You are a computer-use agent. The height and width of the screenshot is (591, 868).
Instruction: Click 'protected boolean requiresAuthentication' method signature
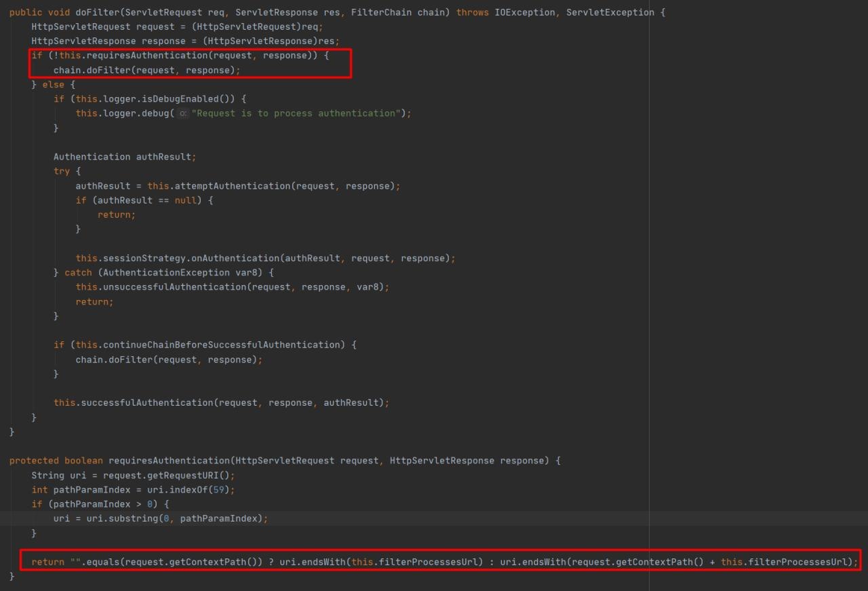285,461
